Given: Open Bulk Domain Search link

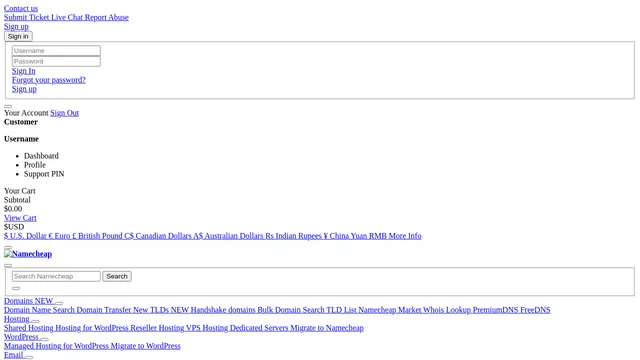Looking at the screenshot, I should point(291,310).
